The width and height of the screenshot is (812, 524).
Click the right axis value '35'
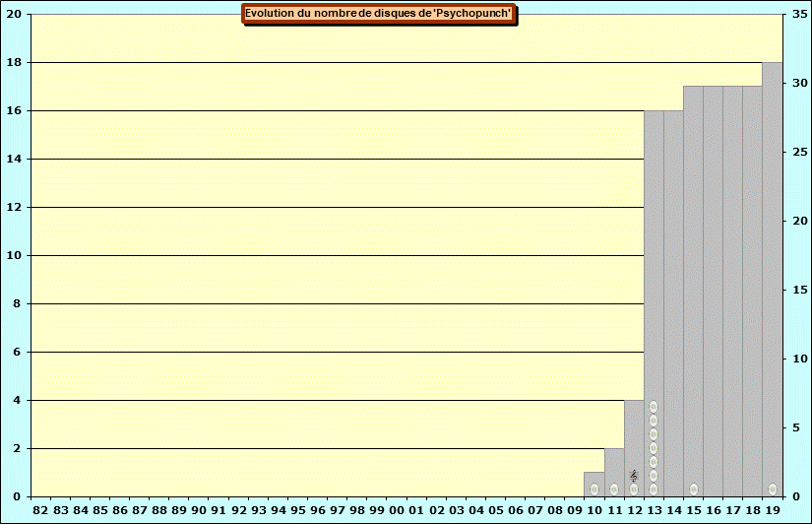(800, 14)
